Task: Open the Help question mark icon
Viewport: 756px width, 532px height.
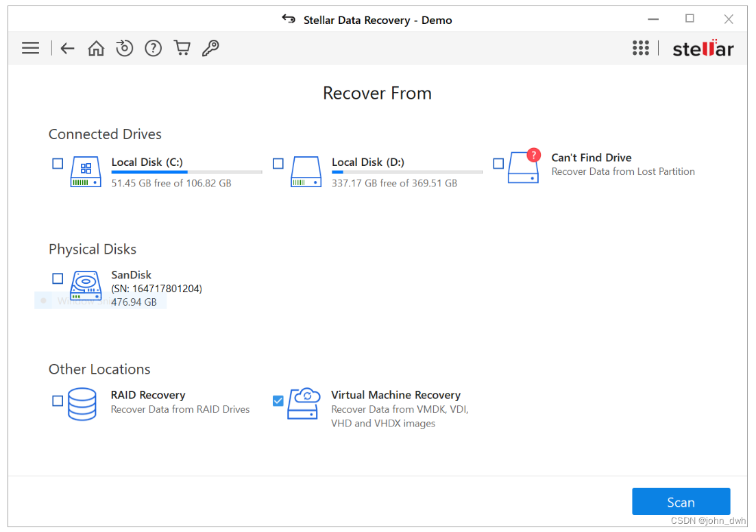Action: (154, 48)
